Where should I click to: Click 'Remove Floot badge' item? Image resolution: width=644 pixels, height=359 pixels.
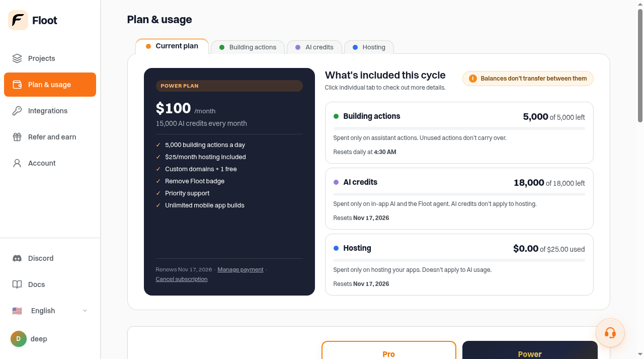[195, 181]
